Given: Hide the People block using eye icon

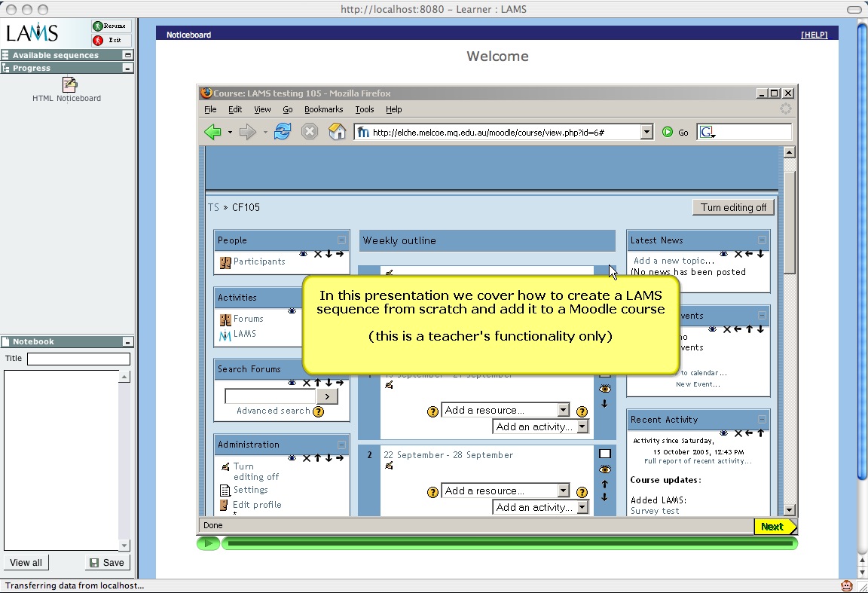Looking at the screenshot, I should [x=304, y=254].
